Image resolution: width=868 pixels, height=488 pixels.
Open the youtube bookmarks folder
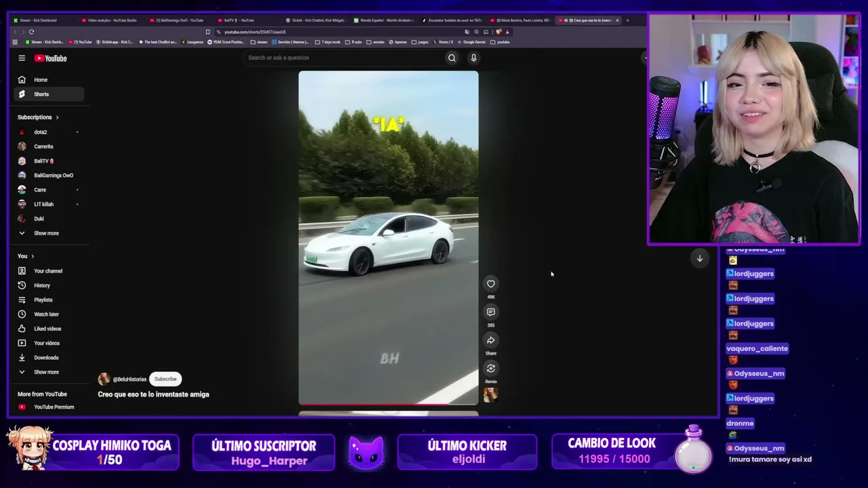coord(500,42)
